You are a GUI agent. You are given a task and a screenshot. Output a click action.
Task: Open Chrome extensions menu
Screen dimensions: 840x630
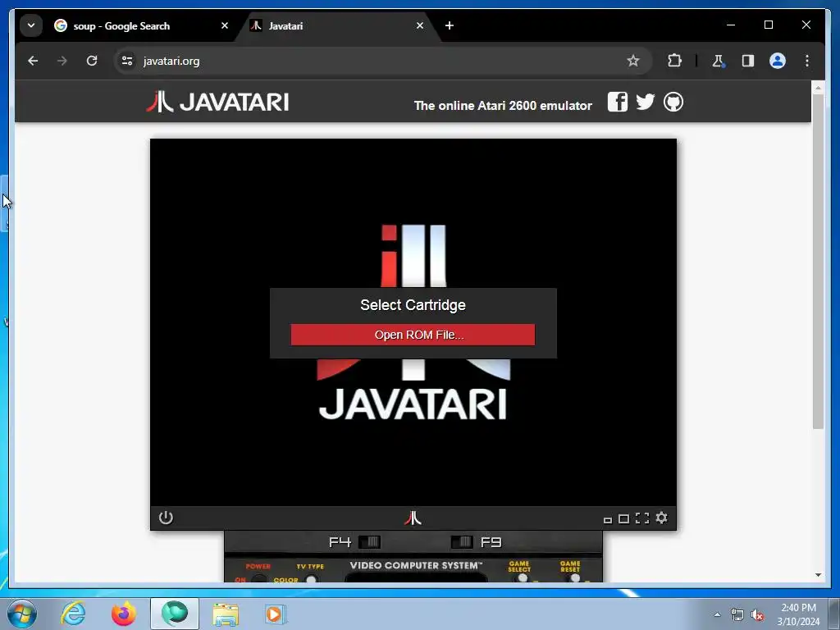point(674,61)
